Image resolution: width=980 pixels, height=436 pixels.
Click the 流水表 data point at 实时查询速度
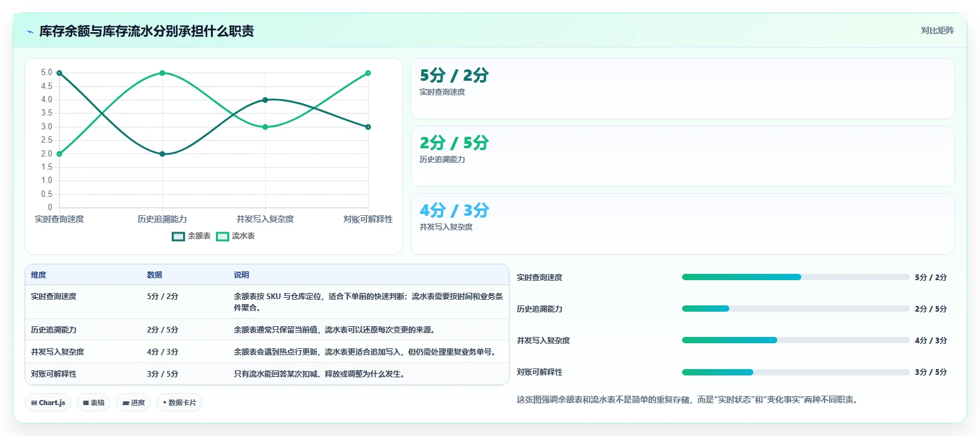coord(59,154)
